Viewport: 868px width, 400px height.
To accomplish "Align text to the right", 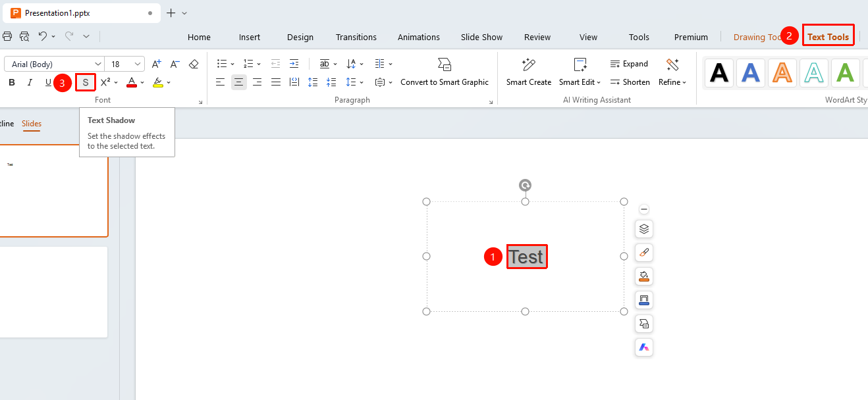I will click(258, 82).
